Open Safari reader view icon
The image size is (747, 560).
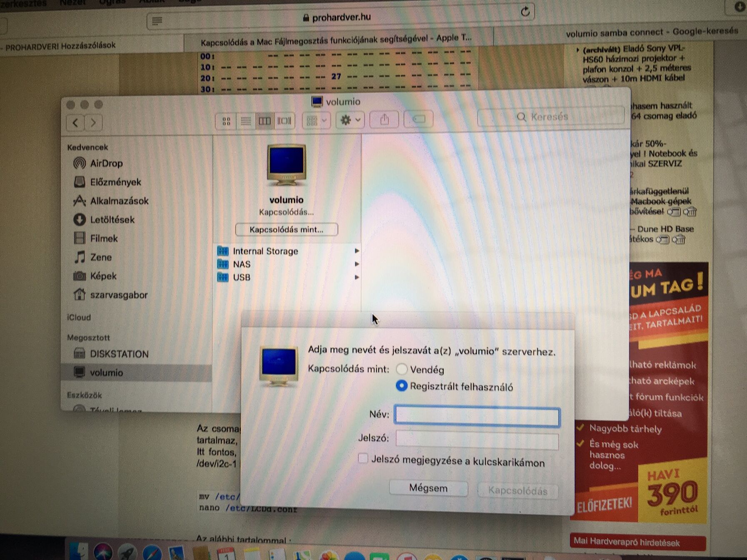point(157,21)
